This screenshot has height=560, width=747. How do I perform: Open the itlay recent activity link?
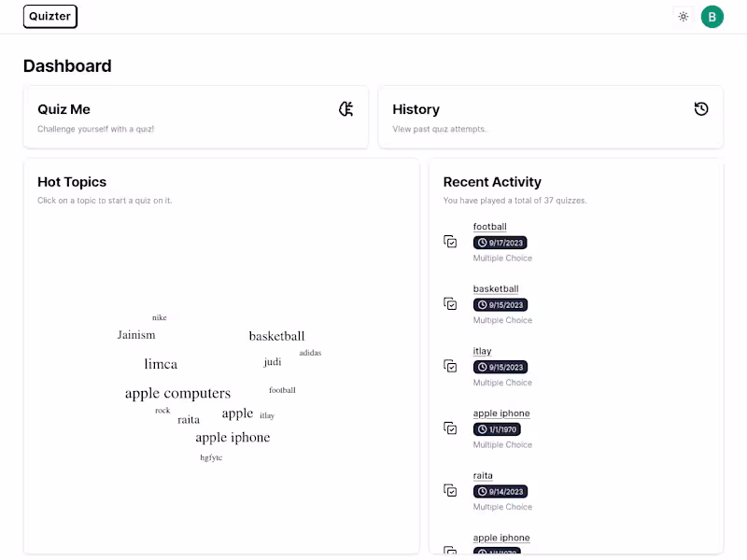482,351
